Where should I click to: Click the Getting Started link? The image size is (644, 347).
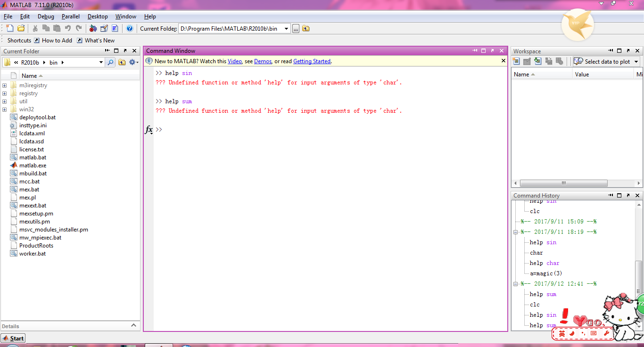coord(312,61)
